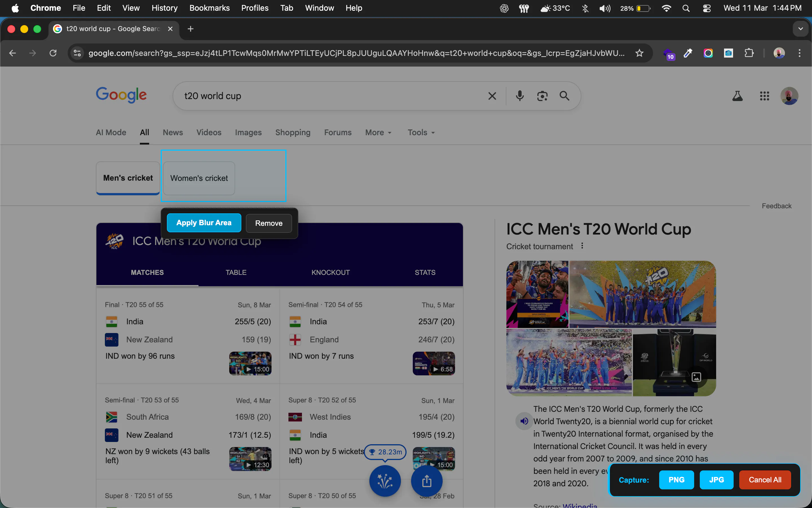Open the Chrome profile avatar in toolbar

pos(779,53)
